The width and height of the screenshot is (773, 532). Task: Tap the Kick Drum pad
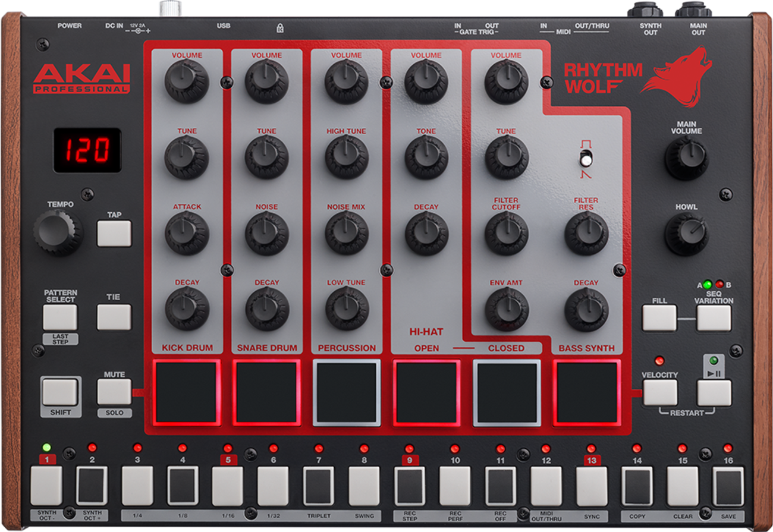187,392
